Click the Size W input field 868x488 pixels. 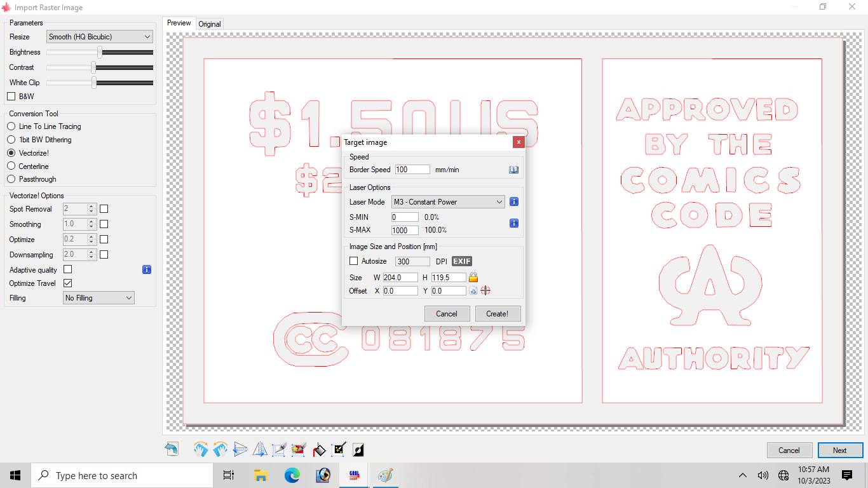pos(400,277)
